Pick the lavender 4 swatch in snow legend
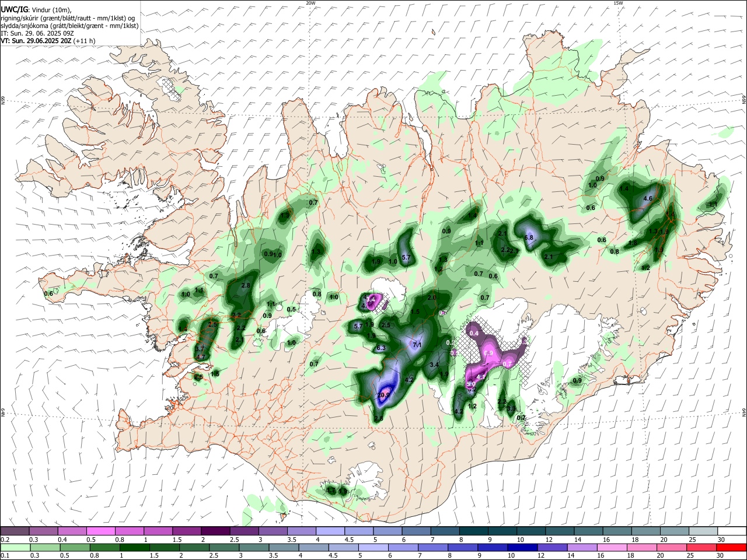 pyautogui.click(x=330, y=531)
